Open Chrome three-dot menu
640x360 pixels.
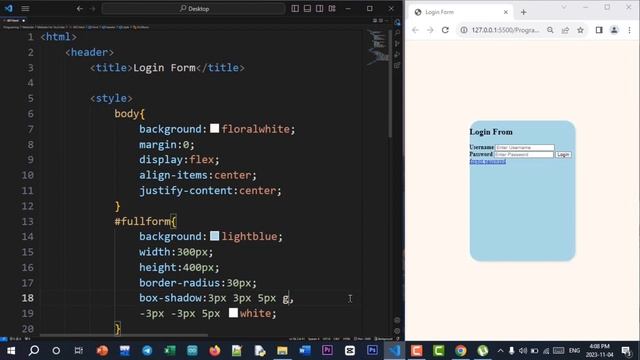click(x=629, y=30)
